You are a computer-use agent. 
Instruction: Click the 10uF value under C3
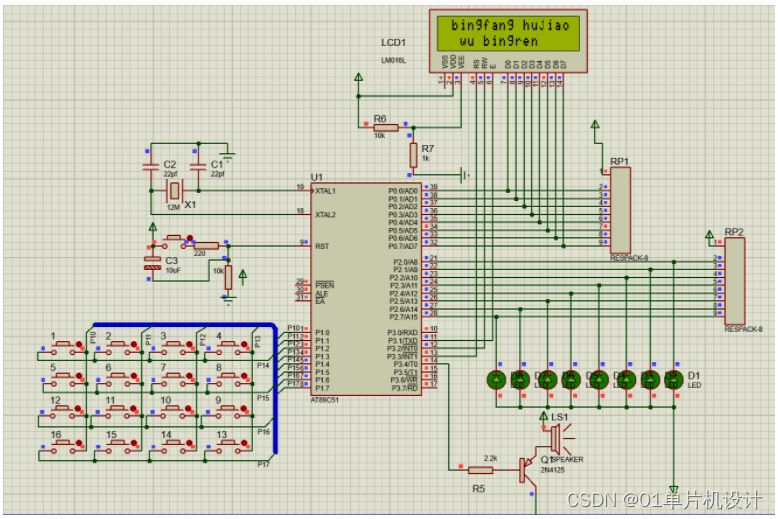[173, 270]
